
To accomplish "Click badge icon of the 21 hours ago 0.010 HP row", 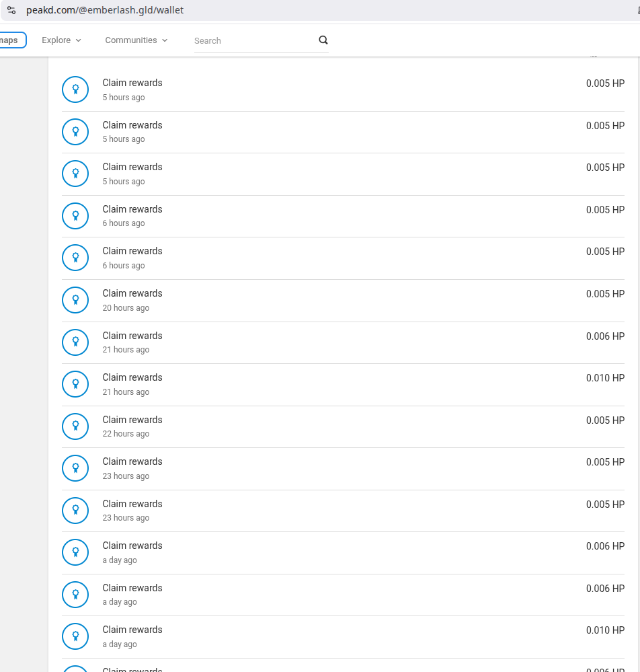I will (75, 384).
